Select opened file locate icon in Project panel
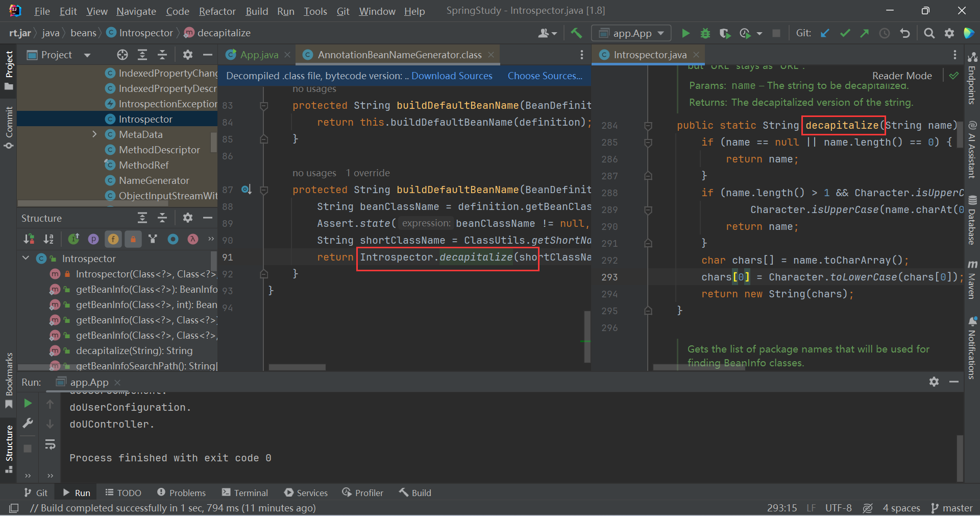 point(122,55)
